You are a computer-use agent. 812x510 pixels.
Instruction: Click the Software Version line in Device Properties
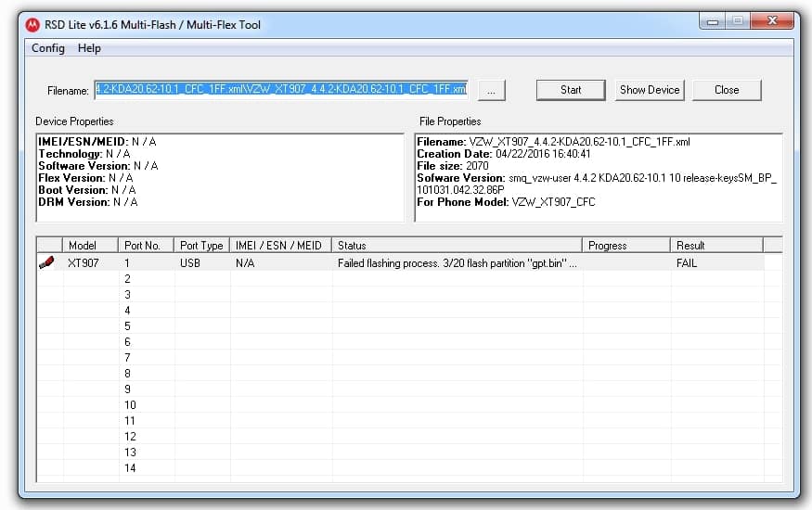(x=98, y=165)
